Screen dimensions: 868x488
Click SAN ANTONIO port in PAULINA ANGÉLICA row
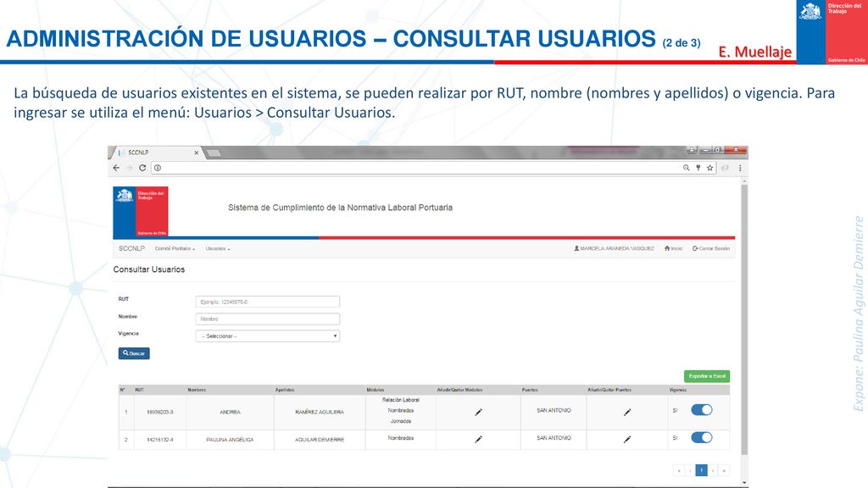click(x=554, y=438)
